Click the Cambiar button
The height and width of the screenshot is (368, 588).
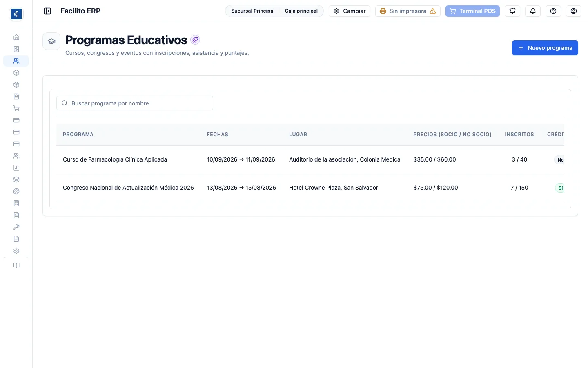350,11
